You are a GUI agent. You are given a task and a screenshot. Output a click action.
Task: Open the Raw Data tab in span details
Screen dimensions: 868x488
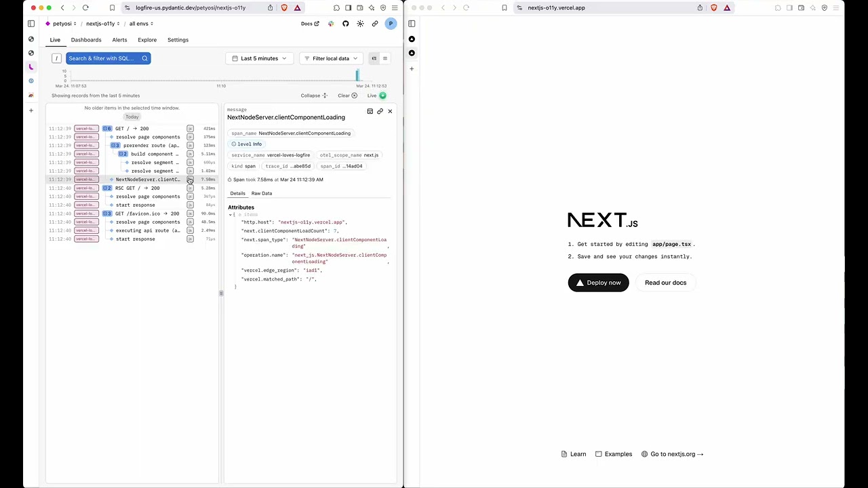[x=262, y=193]
